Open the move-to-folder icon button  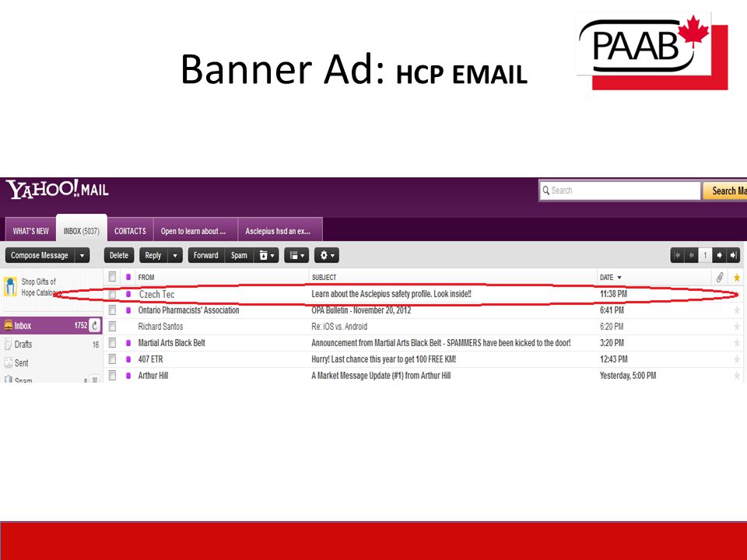coord(266,256)
